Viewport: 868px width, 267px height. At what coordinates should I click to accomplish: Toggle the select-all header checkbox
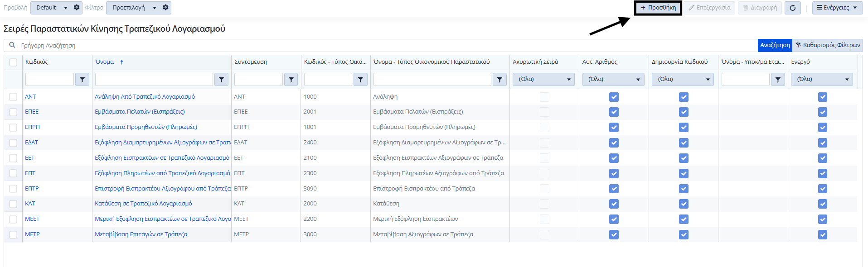coord(13,62)
